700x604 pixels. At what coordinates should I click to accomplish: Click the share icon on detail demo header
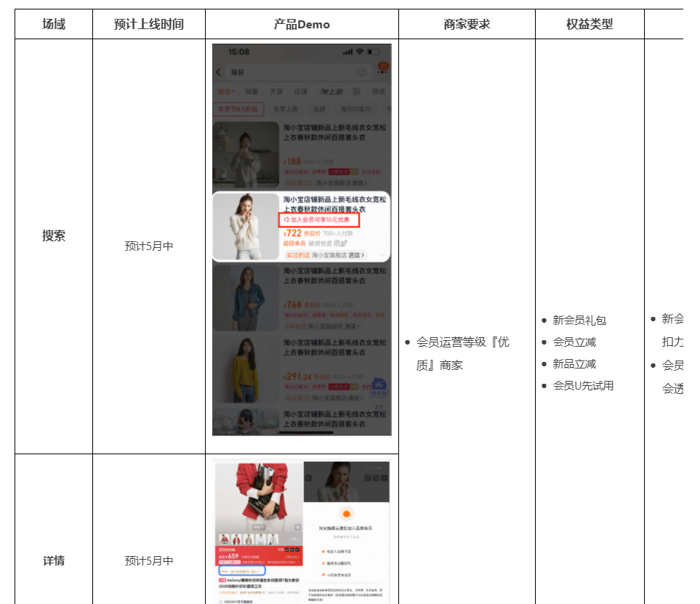point(368,478)
